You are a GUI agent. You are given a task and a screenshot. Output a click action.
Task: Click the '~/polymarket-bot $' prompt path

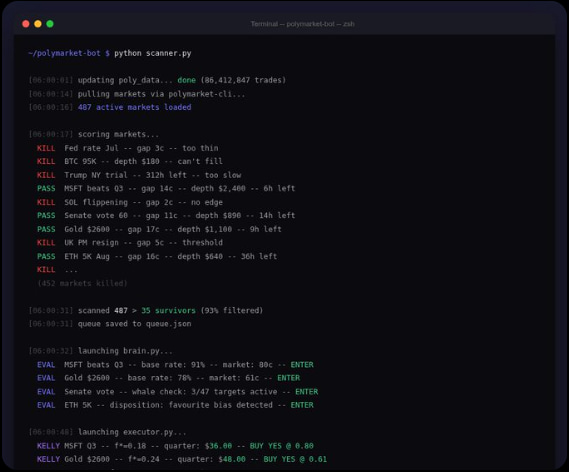pyautogui.click(x=69, y=53)
